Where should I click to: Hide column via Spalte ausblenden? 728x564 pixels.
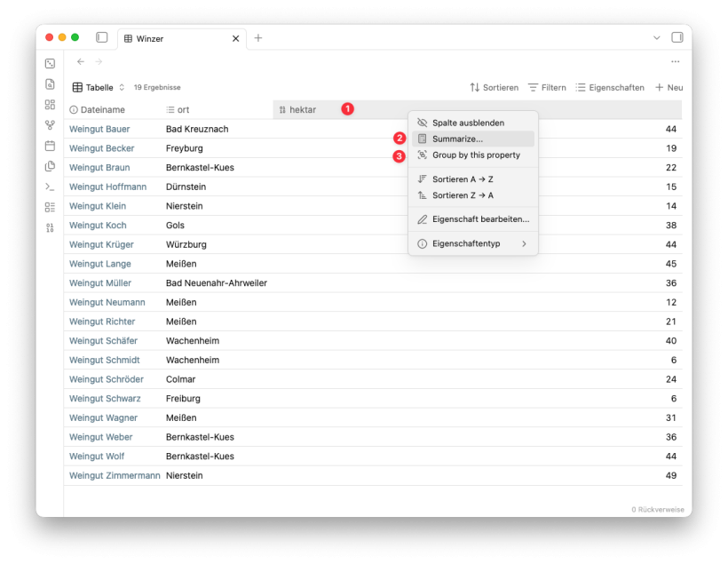coord(468,123)
